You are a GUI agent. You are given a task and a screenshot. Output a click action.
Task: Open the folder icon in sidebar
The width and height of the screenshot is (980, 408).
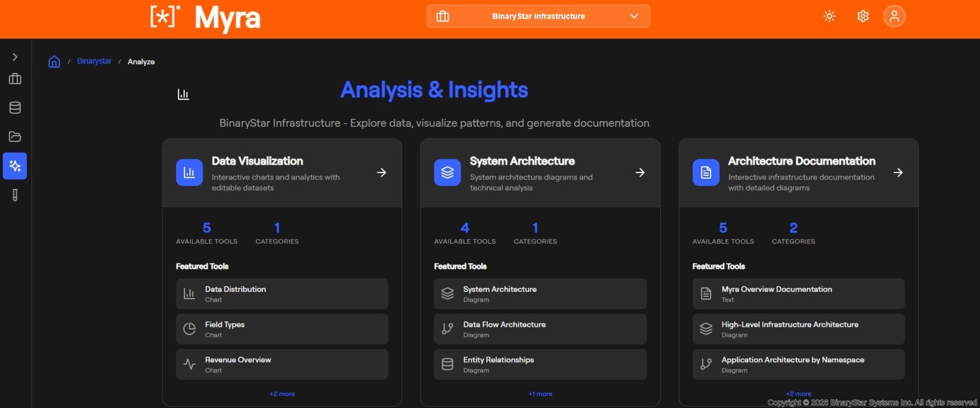pyautogui.click(x=15, y=136)
